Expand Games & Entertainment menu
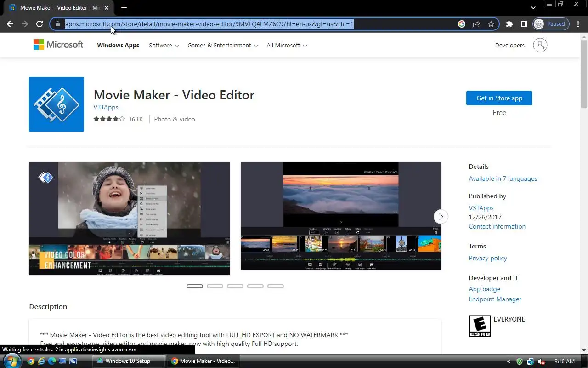 223,45
